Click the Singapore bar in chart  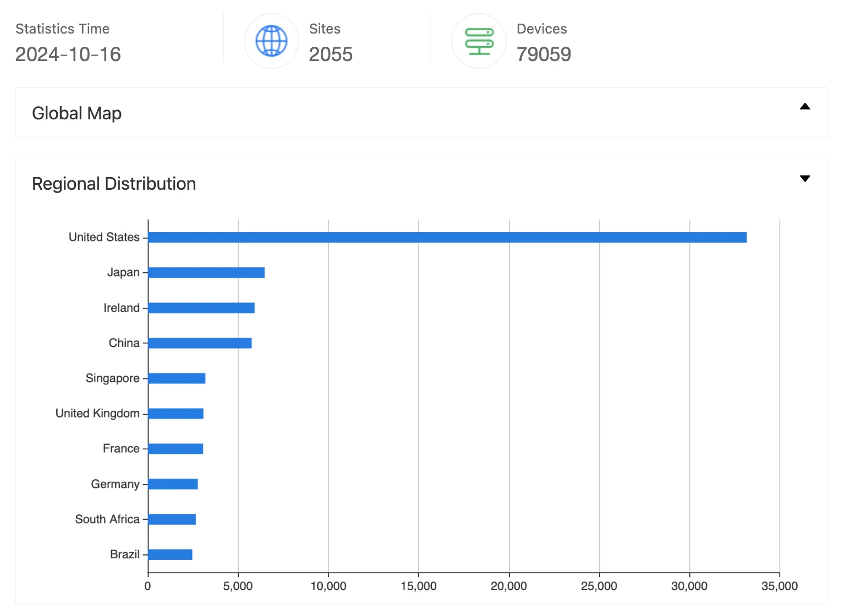point(177,378)
